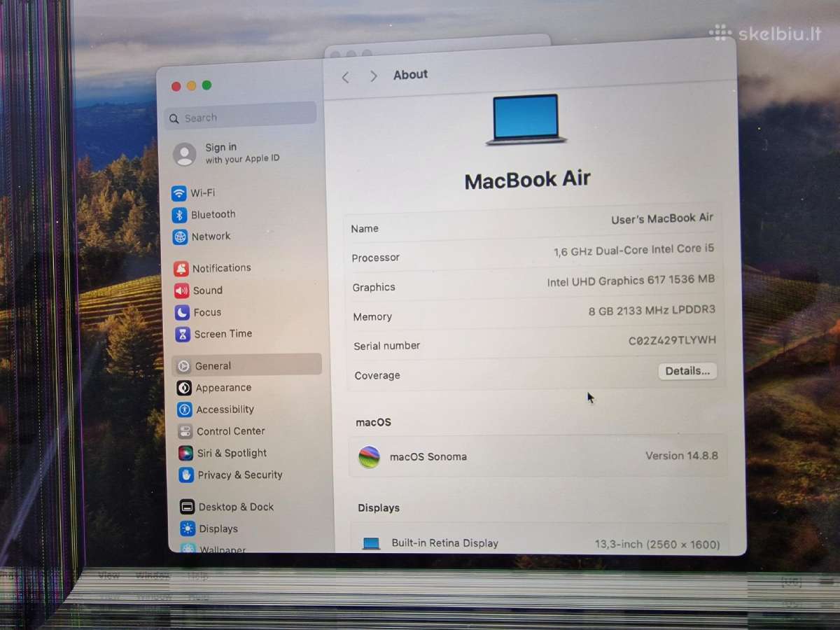840x630 pixels.
Task: Open Siri & Spotlight icon
Action: click(x=185, y=454)
